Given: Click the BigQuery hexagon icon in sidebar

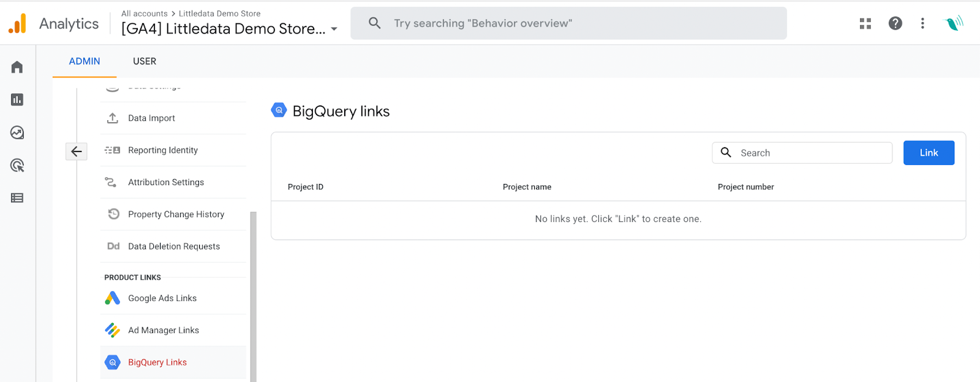Looking at the screenshot, I should 113,362.
